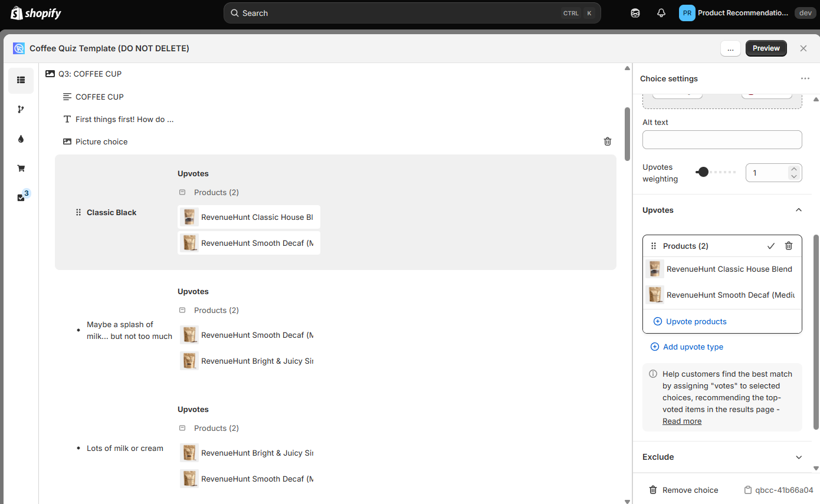Click the Classic House Blend thumbnail under Classic Black
The width and height of the screenshot is (820, 504).
click(189, 217)
